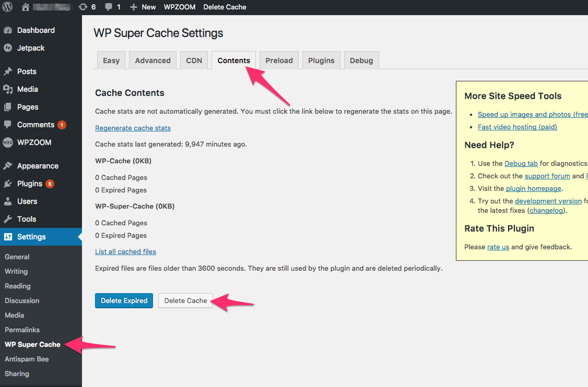This screenshot has width=588, height=387.
Task: View the changelog link
Action: click(x=546, y=211)
